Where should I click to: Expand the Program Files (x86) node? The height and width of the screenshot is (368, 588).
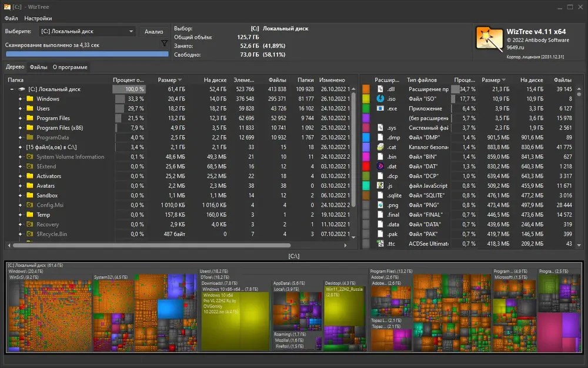20,128
